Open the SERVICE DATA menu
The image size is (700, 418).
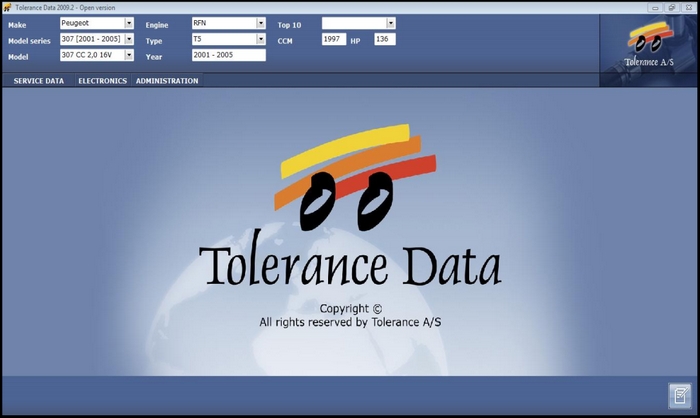[39, 81]
